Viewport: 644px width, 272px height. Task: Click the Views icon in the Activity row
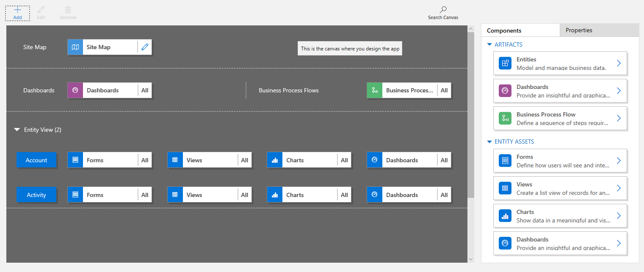175,194
